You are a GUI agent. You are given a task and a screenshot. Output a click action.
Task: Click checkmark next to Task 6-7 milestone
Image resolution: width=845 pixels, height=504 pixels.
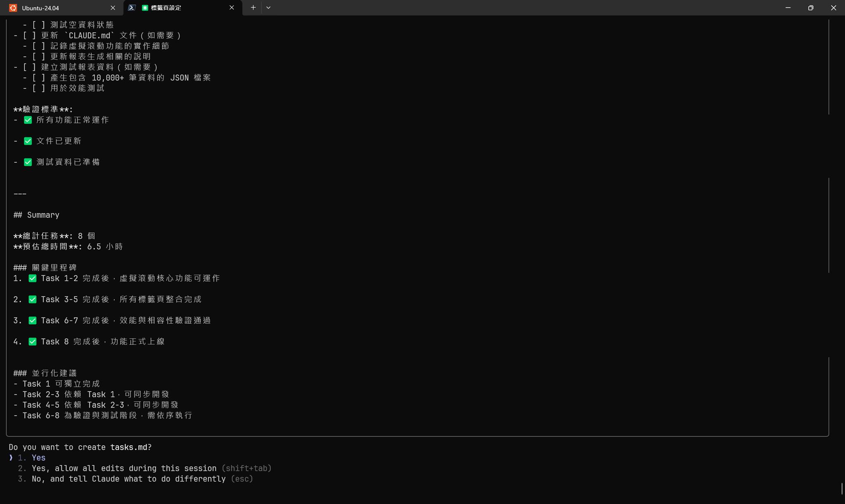[x=32, y=320]
